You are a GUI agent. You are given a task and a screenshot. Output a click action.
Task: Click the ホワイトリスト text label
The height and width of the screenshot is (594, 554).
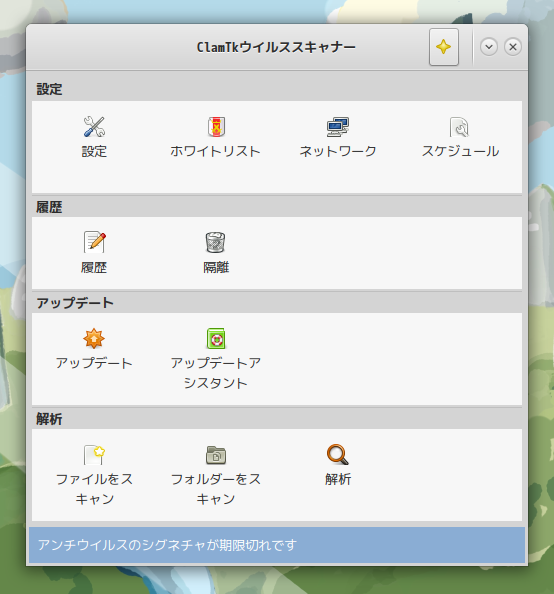215,151
